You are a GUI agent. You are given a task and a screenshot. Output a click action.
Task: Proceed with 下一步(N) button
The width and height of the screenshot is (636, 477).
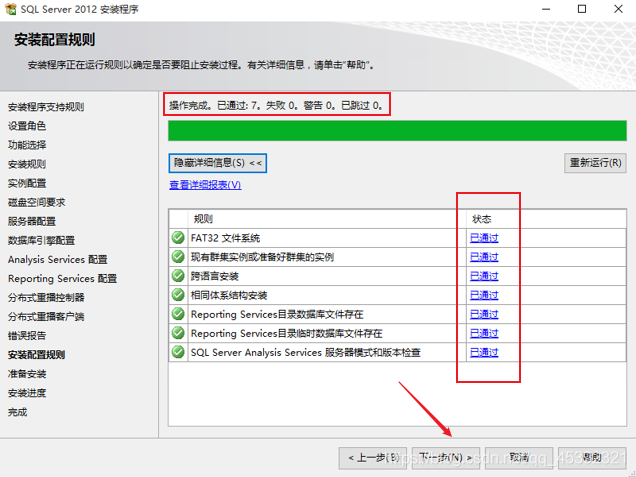[446, 458]
